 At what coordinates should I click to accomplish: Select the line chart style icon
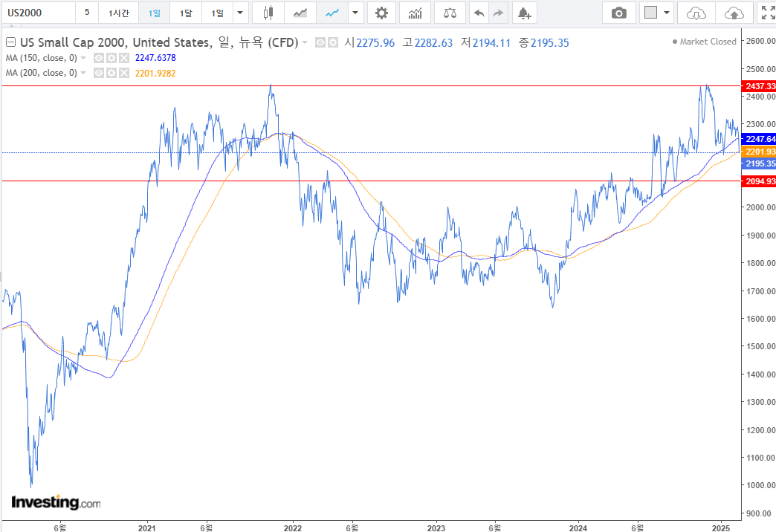[332, 13]
